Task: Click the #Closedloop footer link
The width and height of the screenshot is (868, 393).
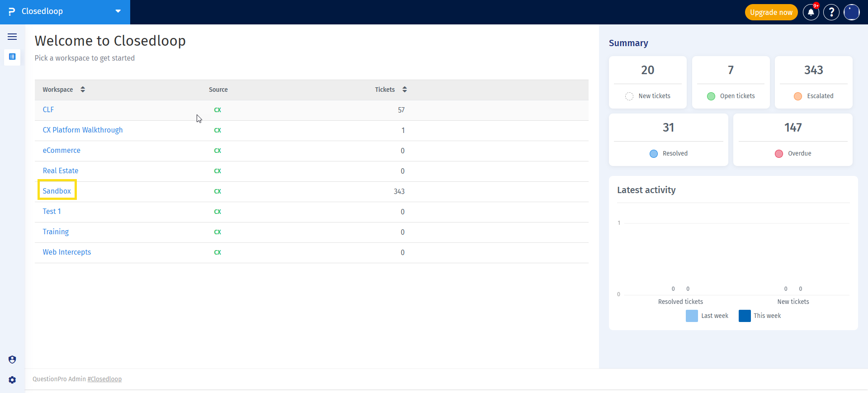Action: [104, 379]
